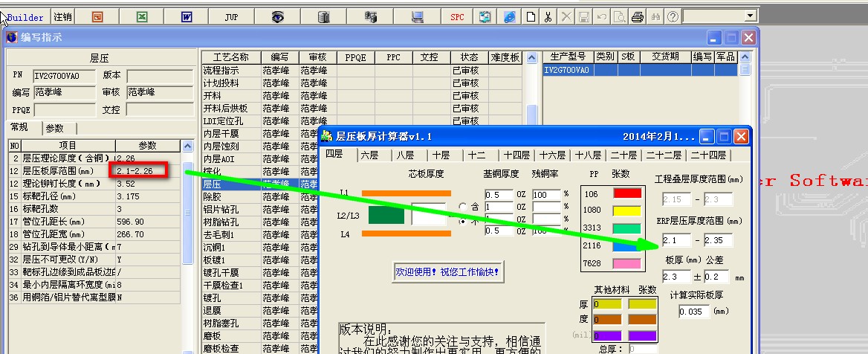The height and width of the screenshot is (354, 868).
Task: Click the question mark help icon
Action: [x=673, y=17]
